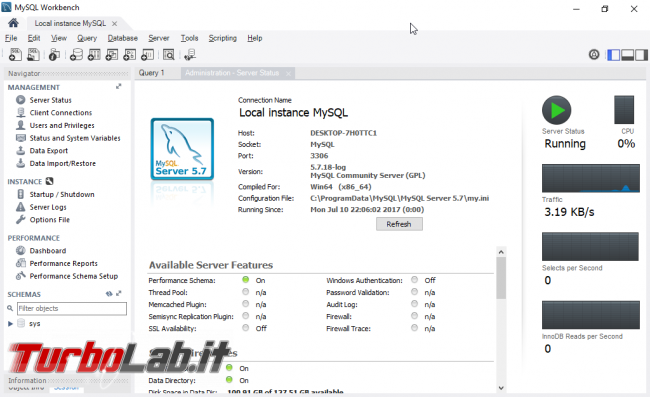Viewport: 650px width, 397px height.
Task: Expand the Management section panel
Action: 119,87
